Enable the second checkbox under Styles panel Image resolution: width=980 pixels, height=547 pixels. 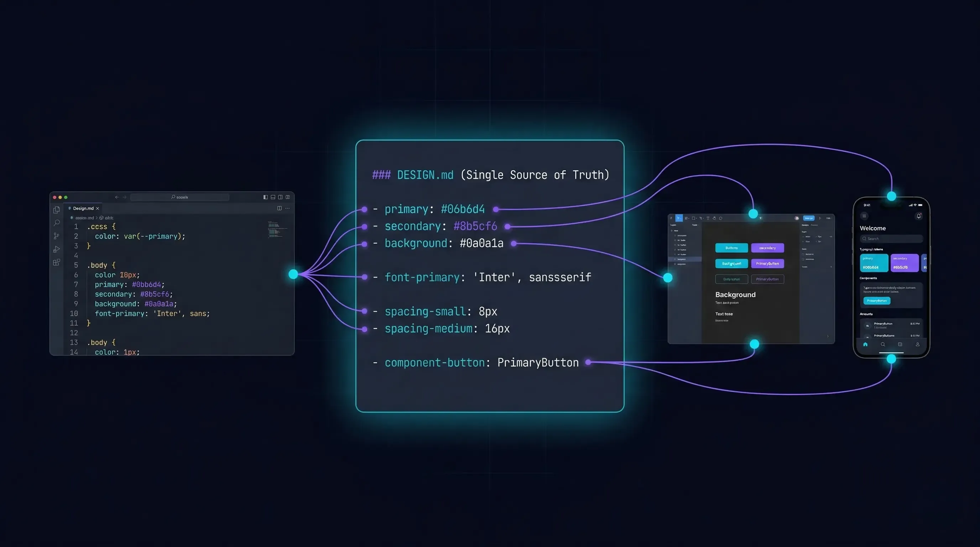point(803,259)
